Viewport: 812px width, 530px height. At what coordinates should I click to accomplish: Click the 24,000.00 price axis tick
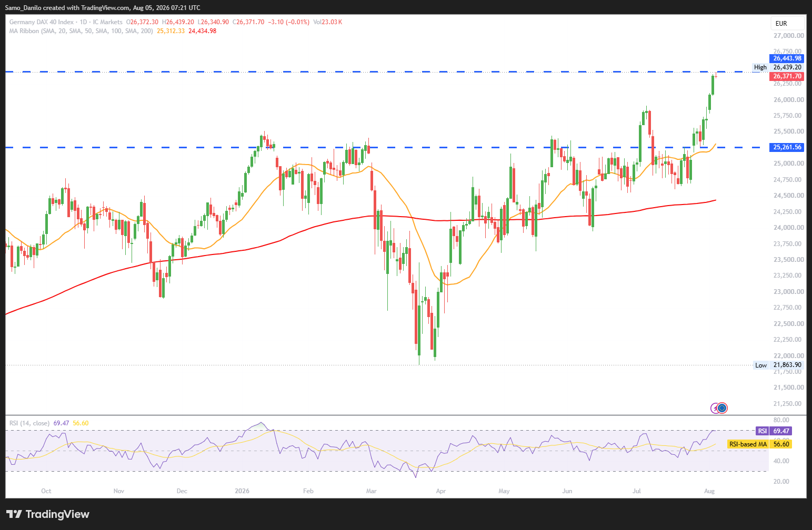(788, 228)
